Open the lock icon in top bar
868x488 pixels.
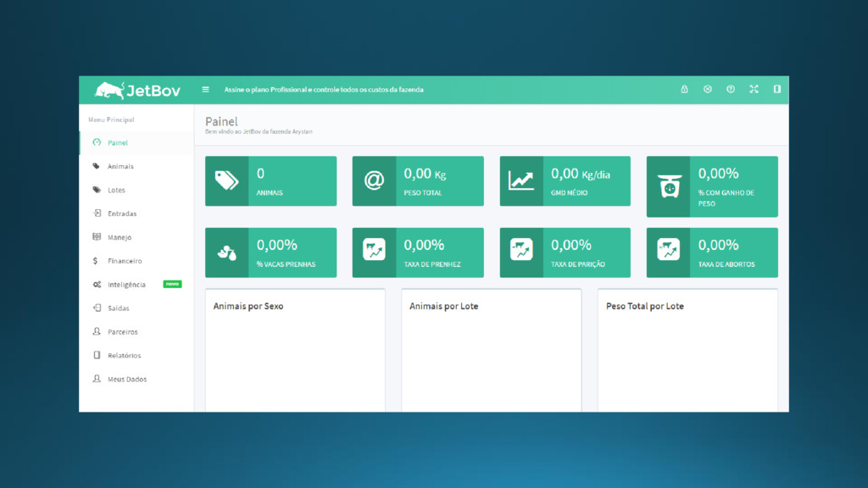(684, 89)
